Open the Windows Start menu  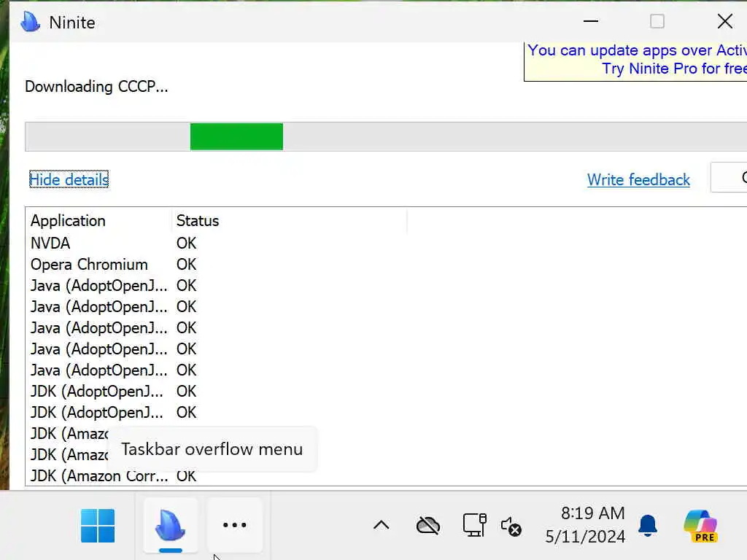point(98,526)
